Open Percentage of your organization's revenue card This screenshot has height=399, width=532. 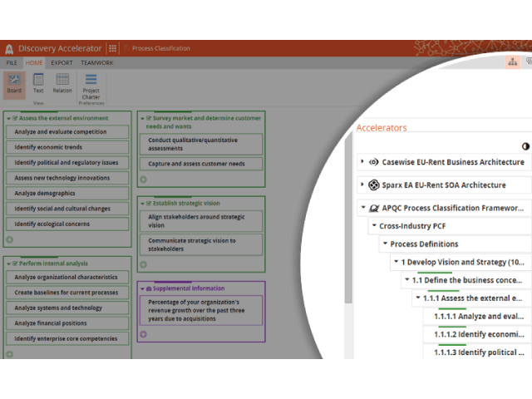(x=201, y=310)
